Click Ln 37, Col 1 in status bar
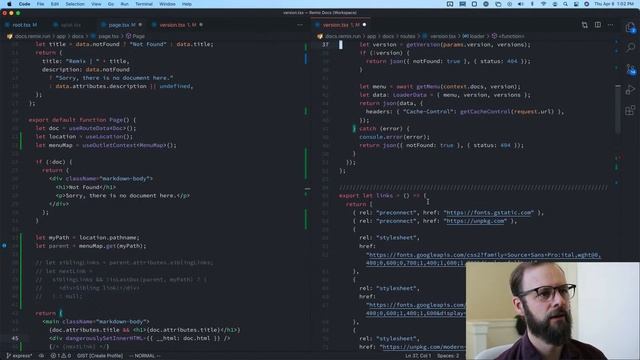 click(x=418, y=356)
